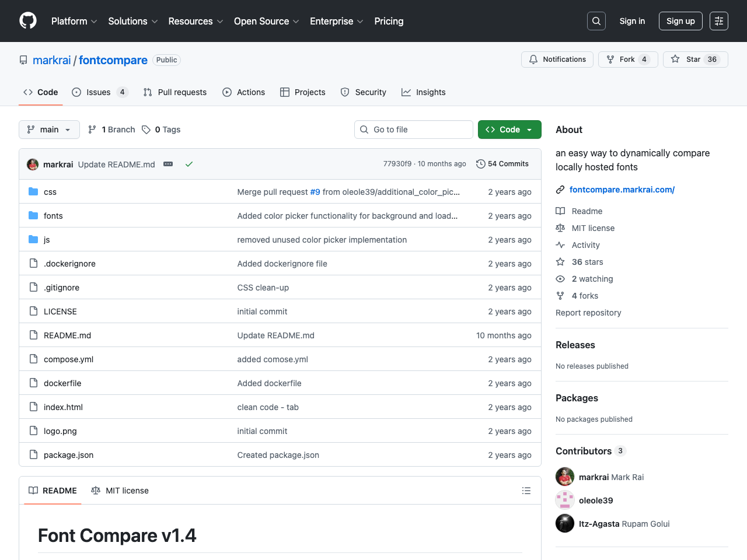Select the MIT license tab
This screenshot has width=747, height=560.
pyautogui.click(x=120, y=491)
